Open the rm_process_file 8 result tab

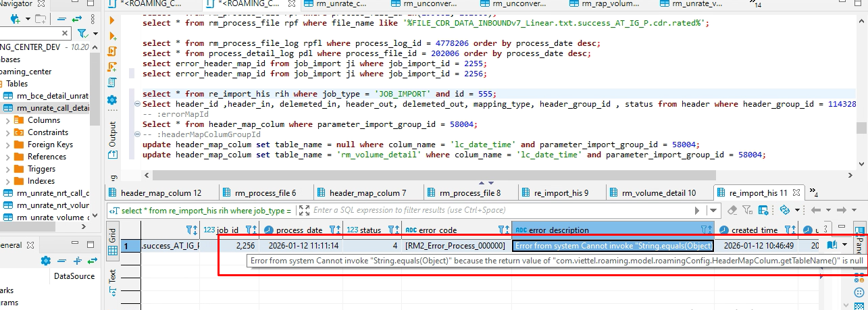click(467, 192)
